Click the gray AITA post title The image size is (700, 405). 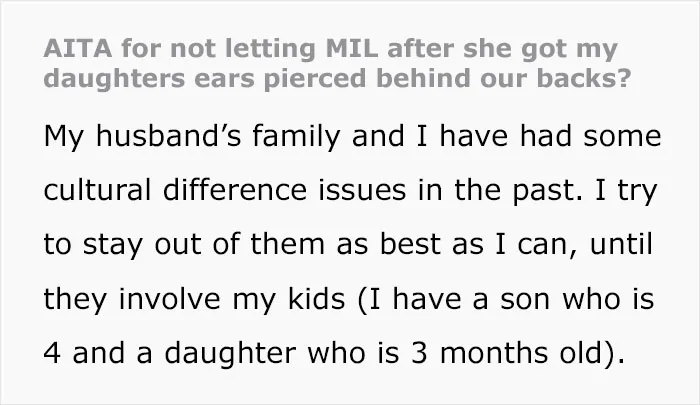pyautogui.click(x=337, y=63)
